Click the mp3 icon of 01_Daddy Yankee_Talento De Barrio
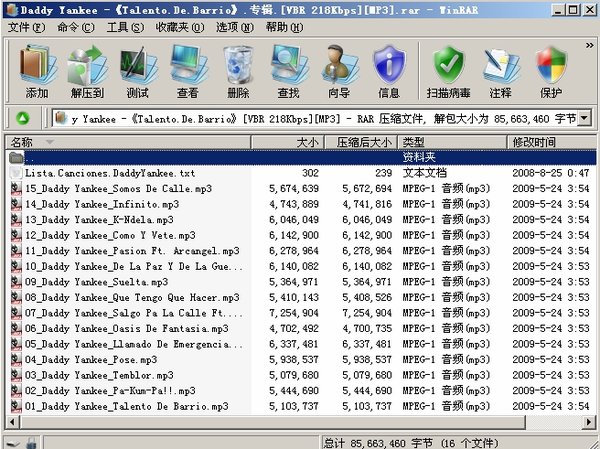 pyautogui.click(x=16, y=406)
